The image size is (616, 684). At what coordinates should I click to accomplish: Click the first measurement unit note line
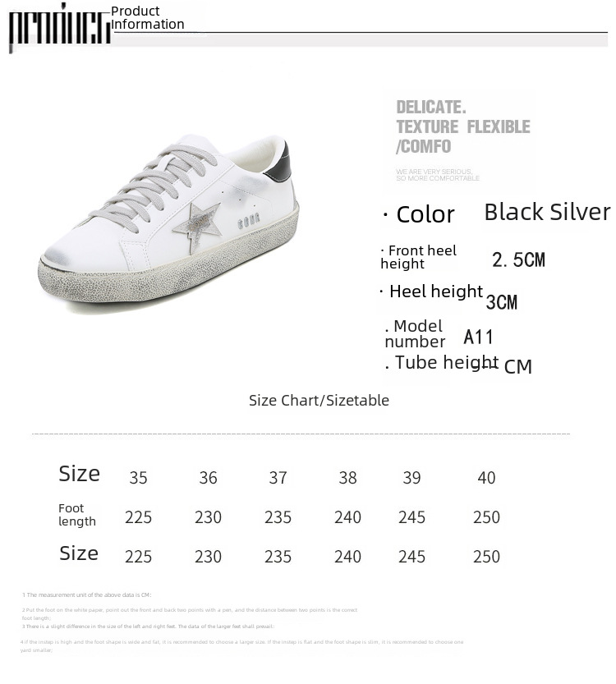(x=87, y=594)
